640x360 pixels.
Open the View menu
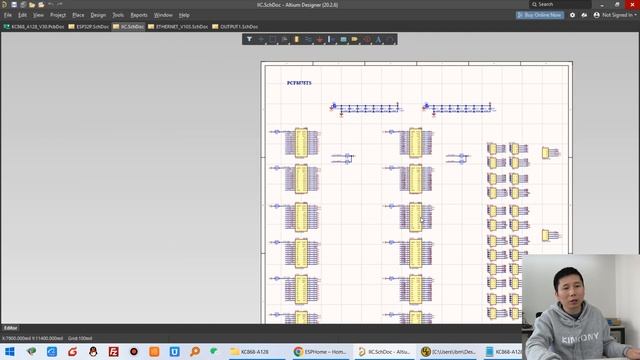pos(38,15)
